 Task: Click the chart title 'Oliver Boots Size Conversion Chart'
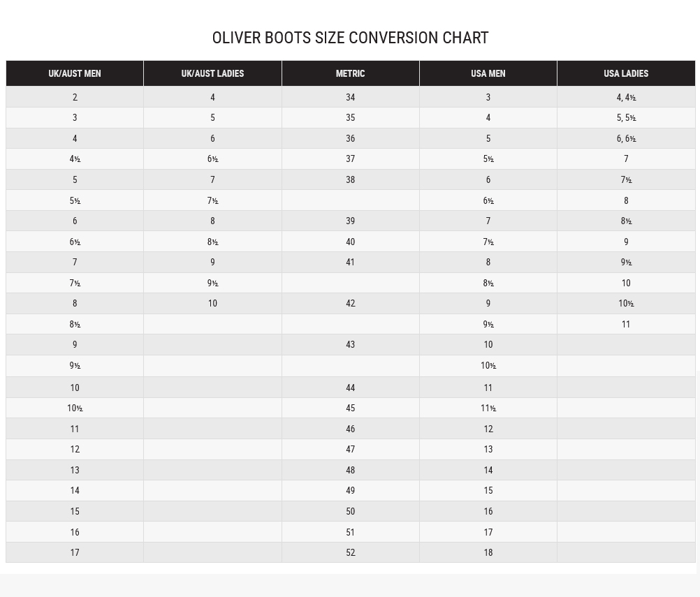pyautogui.click(x=350, y=38)
